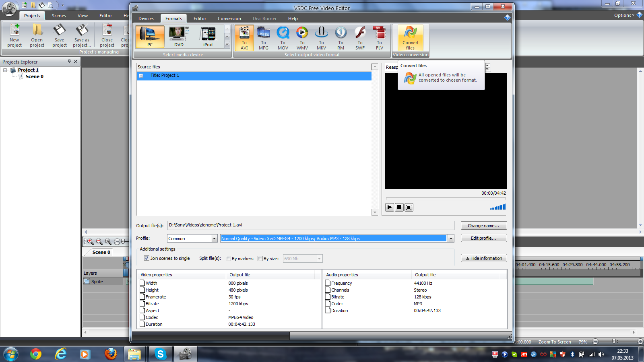Viewport: 644px width, 362px height.
Task: Click the preview seek progress bar
Action: click(x=446, y=199)
